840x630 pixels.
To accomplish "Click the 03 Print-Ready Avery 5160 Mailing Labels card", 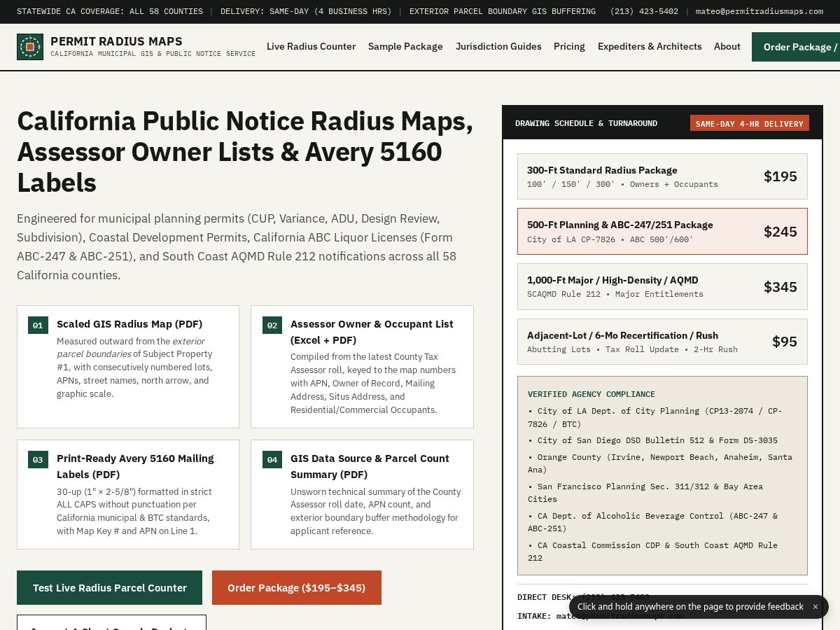I will 128,494.
